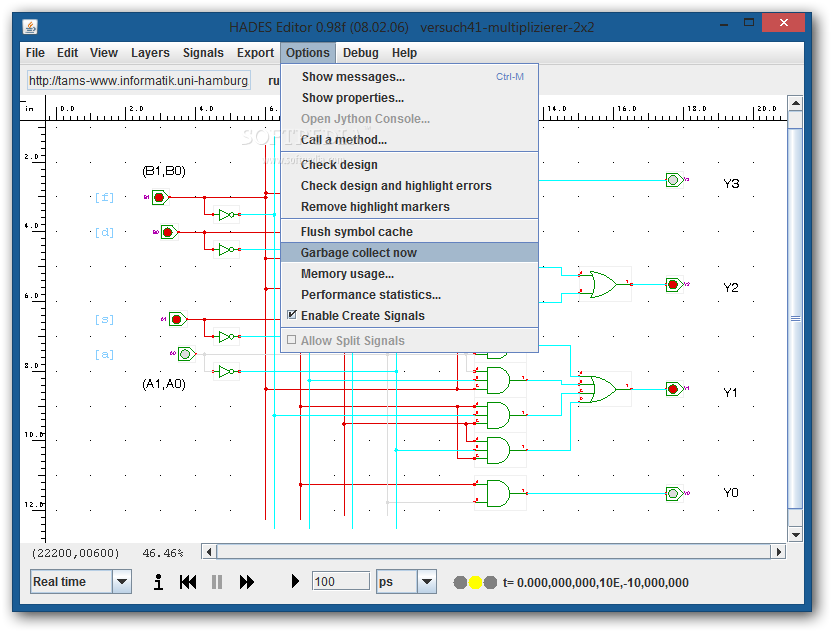Select Call a method... entry
Screen dimensions: 832x632
coord(410,140)
